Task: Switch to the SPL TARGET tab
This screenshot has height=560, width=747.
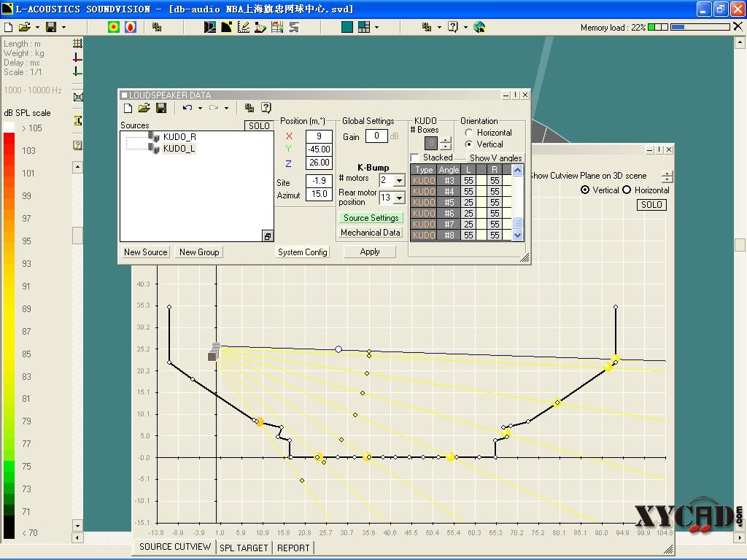Action: [244, 548]
